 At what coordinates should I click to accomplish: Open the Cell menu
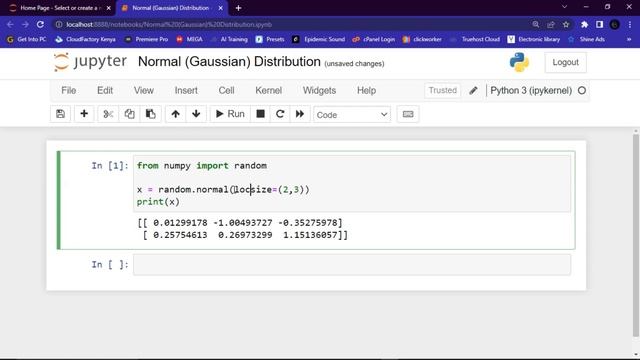[x=227, y=90]
